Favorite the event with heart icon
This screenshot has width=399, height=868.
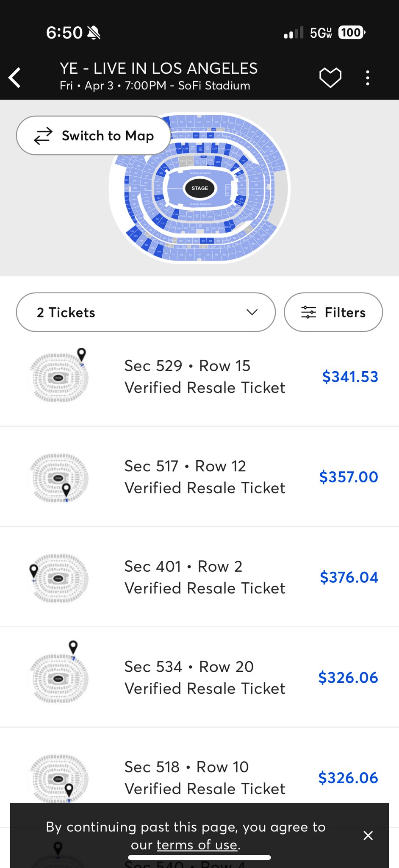[x=330, y=78]
